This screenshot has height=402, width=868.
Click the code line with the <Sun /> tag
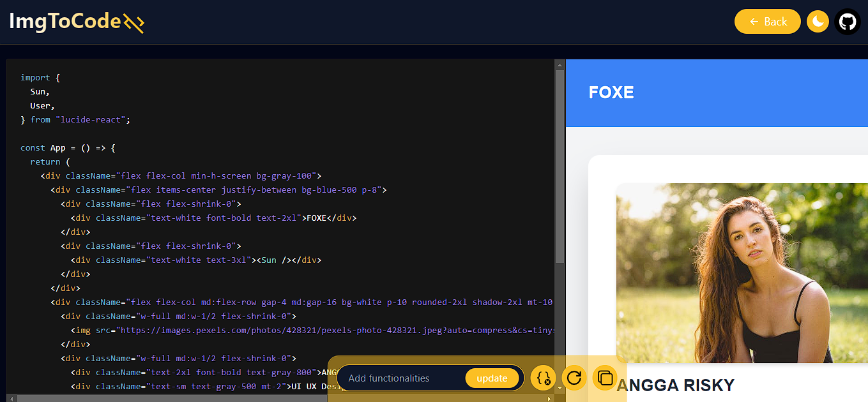[x=195, y=260]
